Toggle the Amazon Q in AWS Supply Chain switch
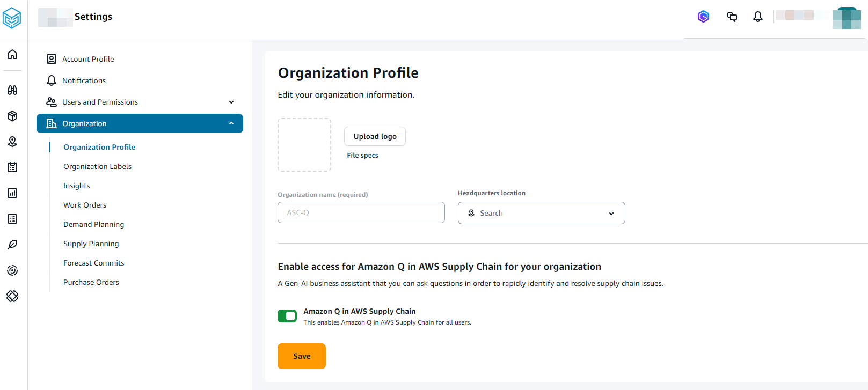Image resolution: width=868 pixels, height=390 pixels. point(287,316)
